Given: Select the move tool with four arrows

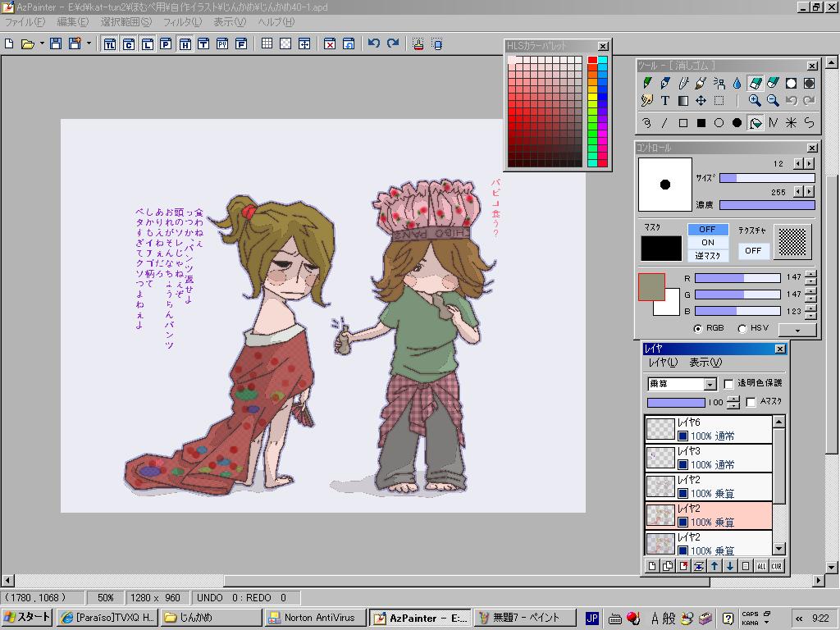Looking at the screenshot, I should [701, 101].
